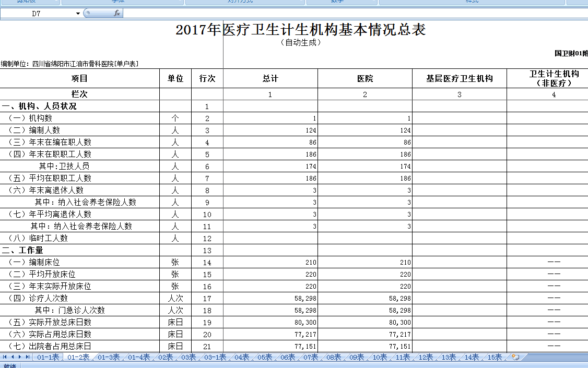Open the 05表 sheet tab
This screenshot has height=368, width=588.
coord(265,357)
